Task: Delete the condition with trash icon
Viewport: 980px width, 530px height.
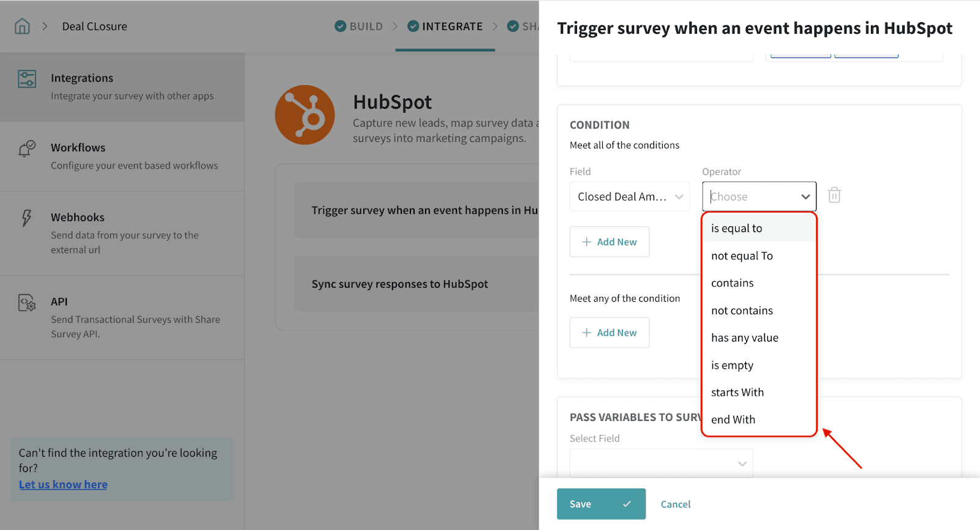Action: 834,196
